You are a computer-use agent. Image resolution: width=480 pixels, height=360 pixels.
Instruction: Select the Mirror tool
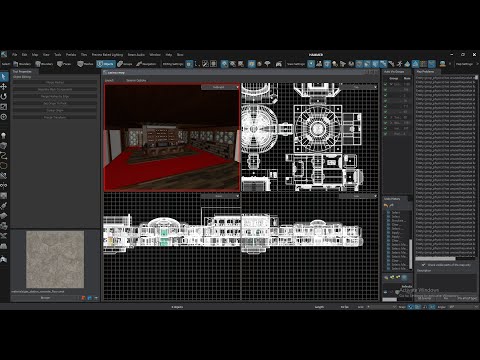4,185
